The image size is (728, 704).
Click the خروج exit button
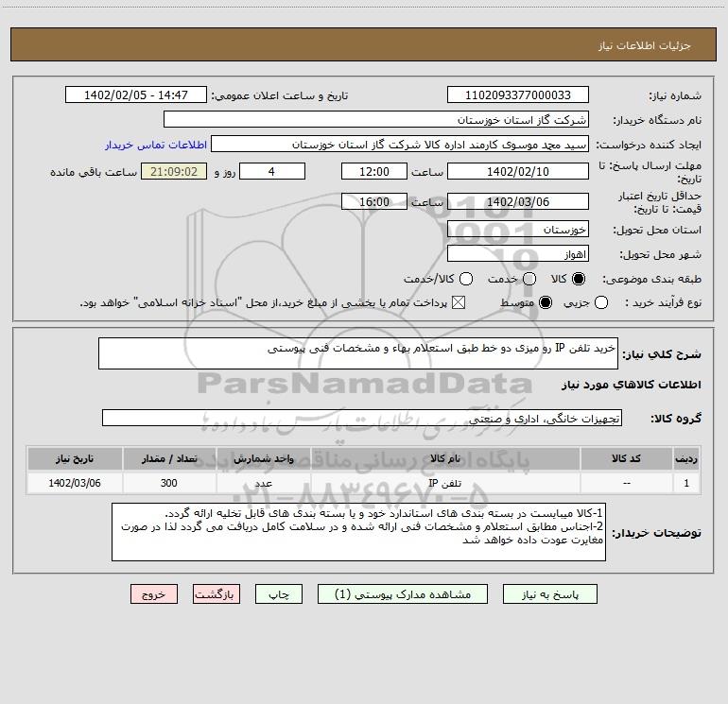click(154, 594)
